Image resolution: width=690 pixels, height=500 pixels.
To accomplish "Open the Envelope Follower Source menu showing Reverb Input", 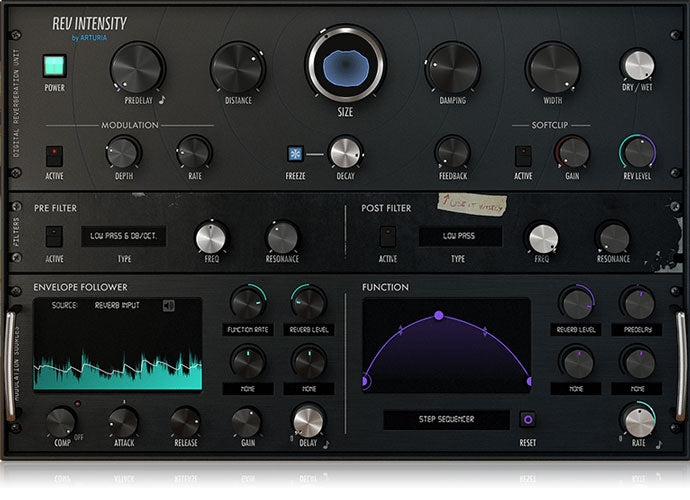I will point(117,305).
